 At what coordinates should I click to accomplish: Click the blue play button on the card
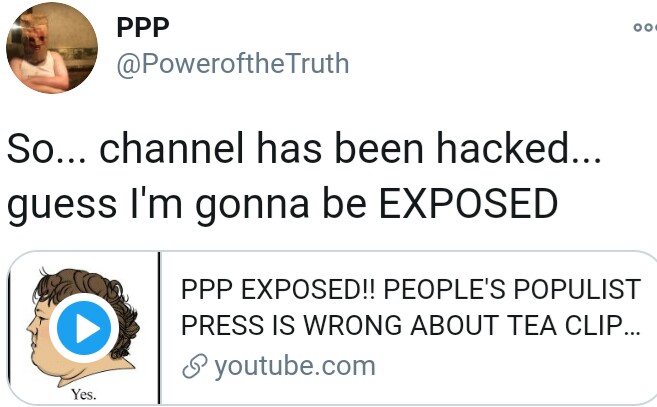84,328
